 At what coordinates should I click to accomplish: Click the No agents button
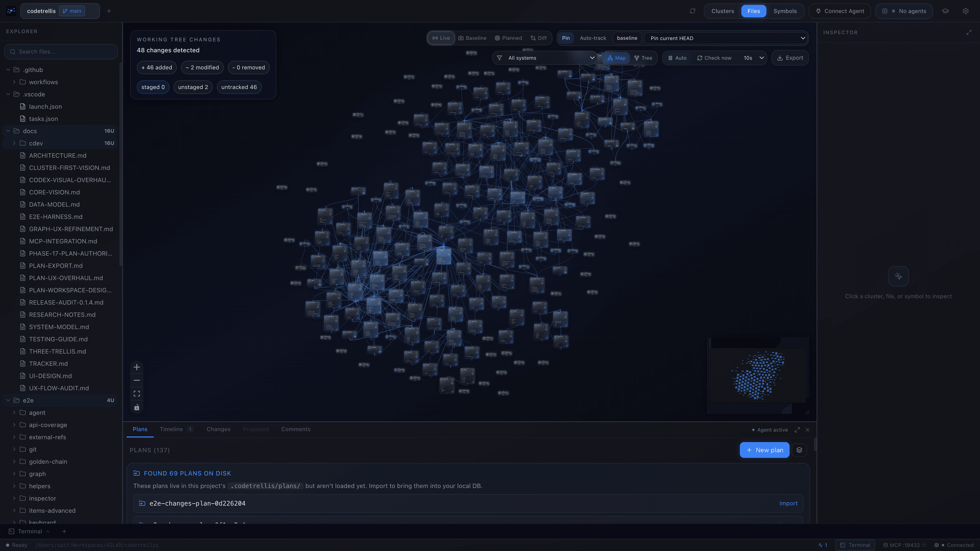[903, 11]
